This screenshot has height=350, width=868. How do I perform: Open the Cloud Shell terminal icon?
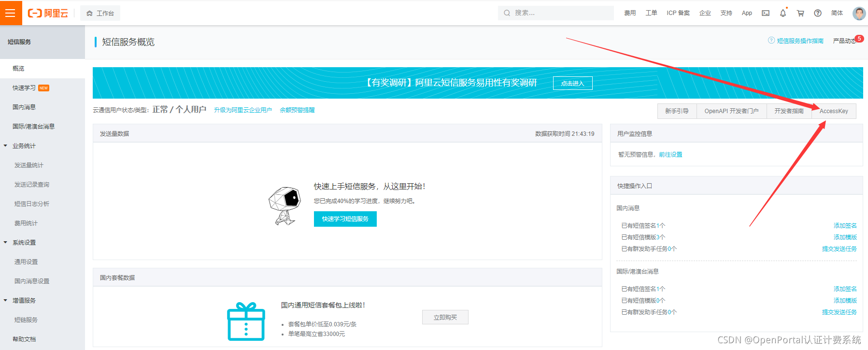click(766, 13)
